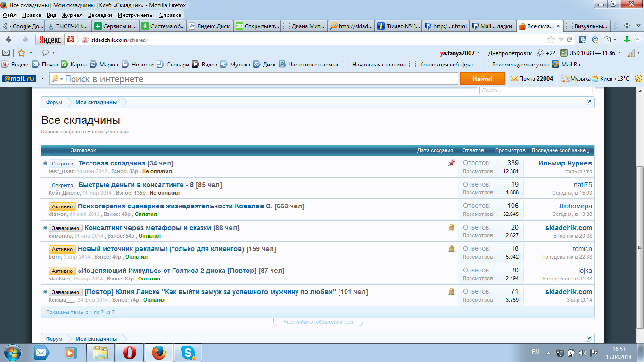
Task: Open Быстрые деньги в консалтинге - 8 thread
Action: [136, 185]
